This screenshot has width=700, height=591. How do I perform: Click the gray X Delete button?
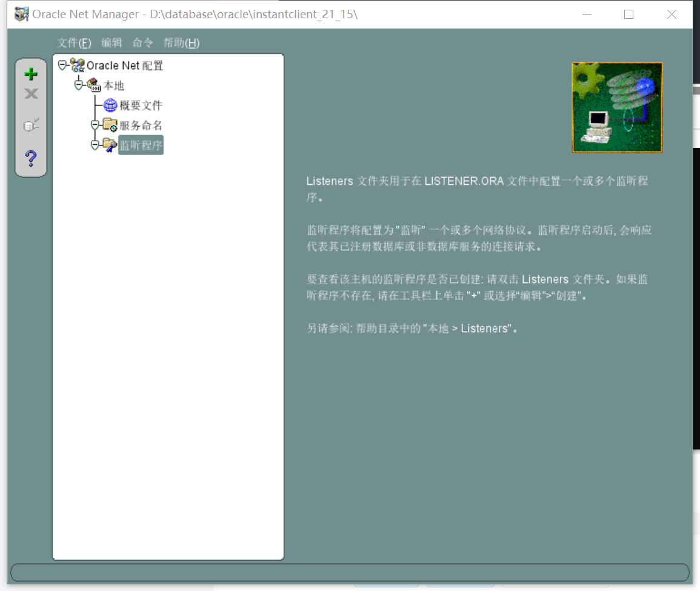coord(31,94)
